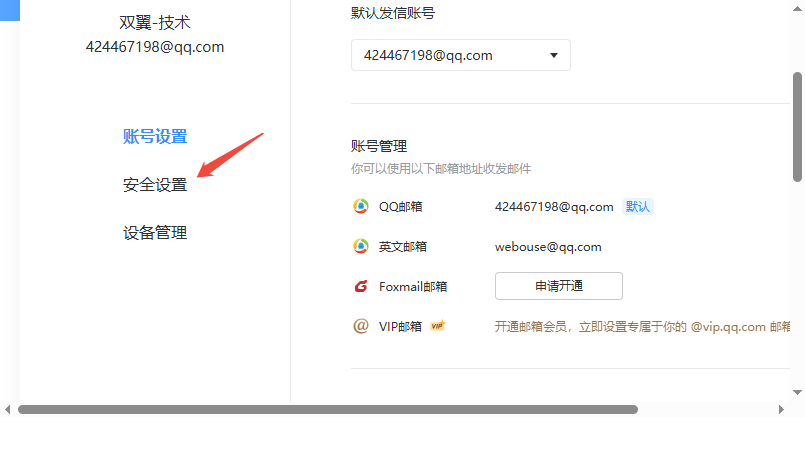Click the vertical scrollbar up arrow
805x454 pixels.
(x=797, y=9)
